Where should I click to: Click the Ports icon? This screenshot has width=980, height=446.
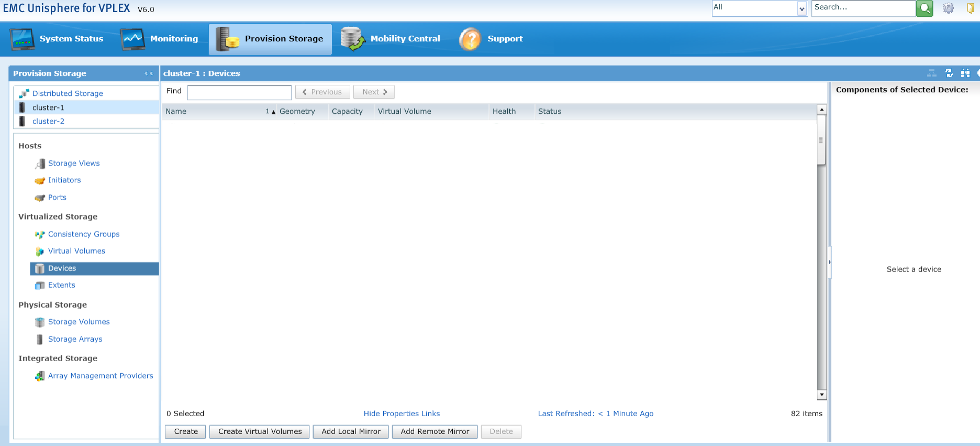40,198
